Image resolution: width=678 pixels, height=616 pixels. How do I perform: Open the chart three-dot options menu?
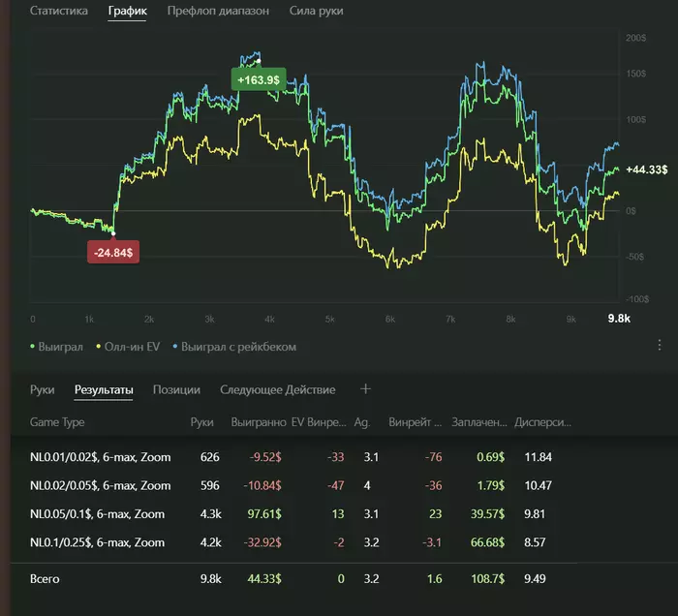click(x=660, y=345)
